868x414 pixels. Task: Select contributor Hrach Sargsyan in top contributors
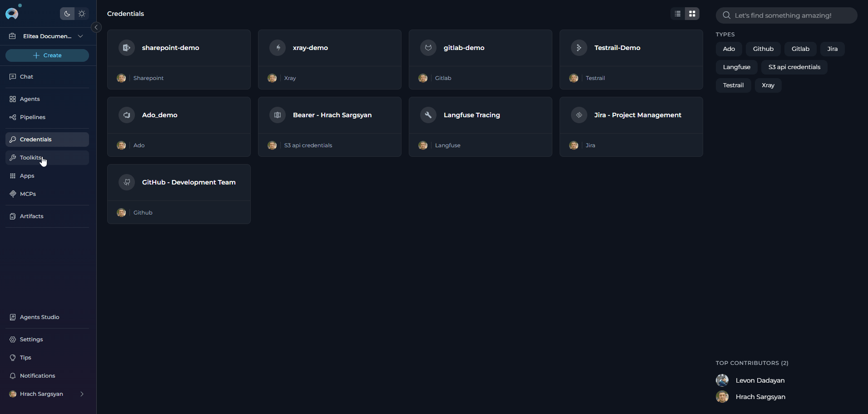point(760,397)
